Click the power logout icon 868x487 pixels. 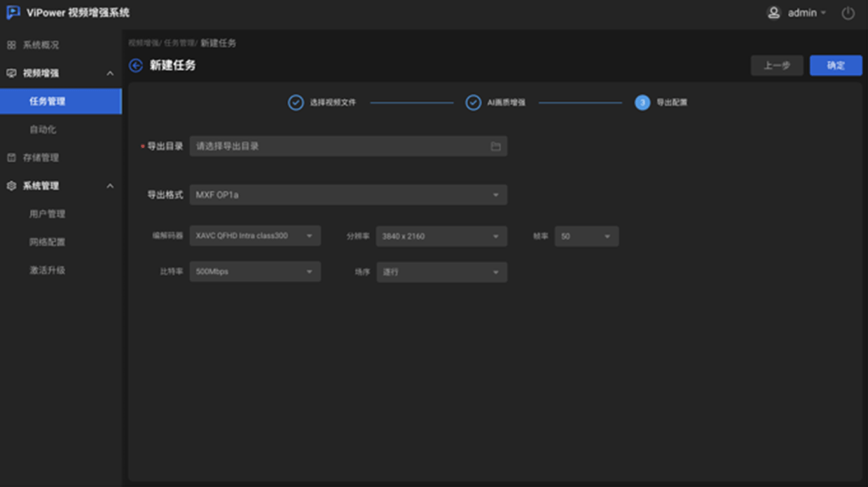coord(848,13)
